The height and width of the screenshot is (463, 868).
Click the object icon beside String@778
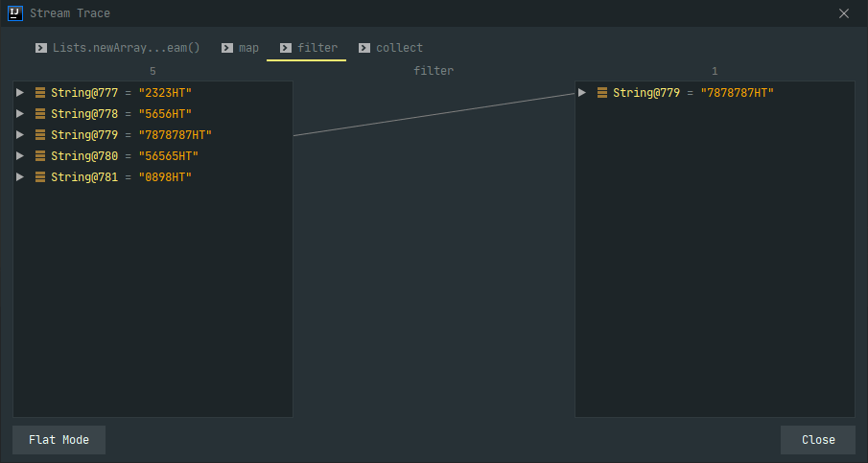tap(40, 114)
